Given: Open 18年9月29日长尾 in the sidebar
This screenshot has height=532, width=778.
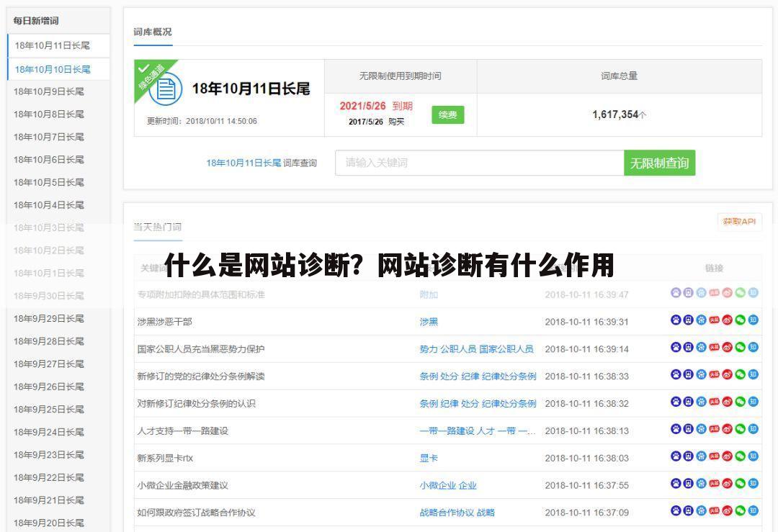Looking at the screenshot, I should (x=49, y=319).
